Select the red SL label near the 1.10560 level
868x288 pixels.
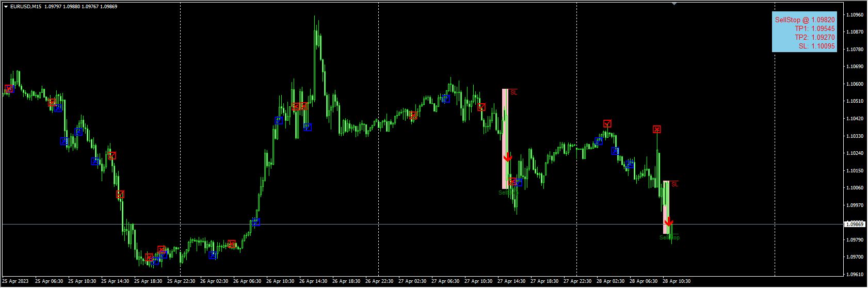(513, 93)
